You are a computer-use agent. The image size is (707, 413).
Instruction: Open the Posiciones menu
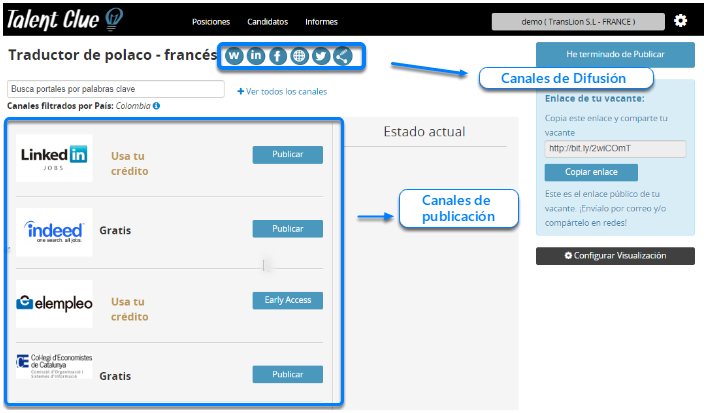click(211, 22)
